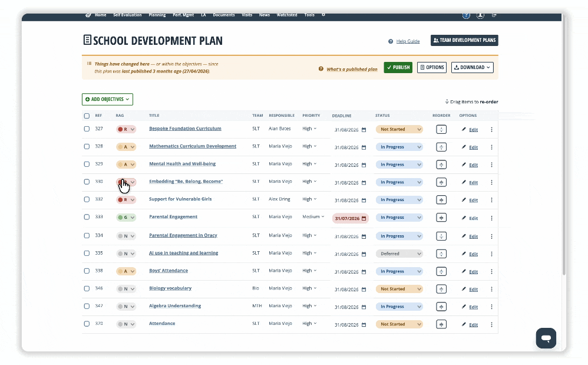The image size is (588, 365).
Task: Click reorder handle for Support for Vulnerable Girls
Action: [441, 200]
